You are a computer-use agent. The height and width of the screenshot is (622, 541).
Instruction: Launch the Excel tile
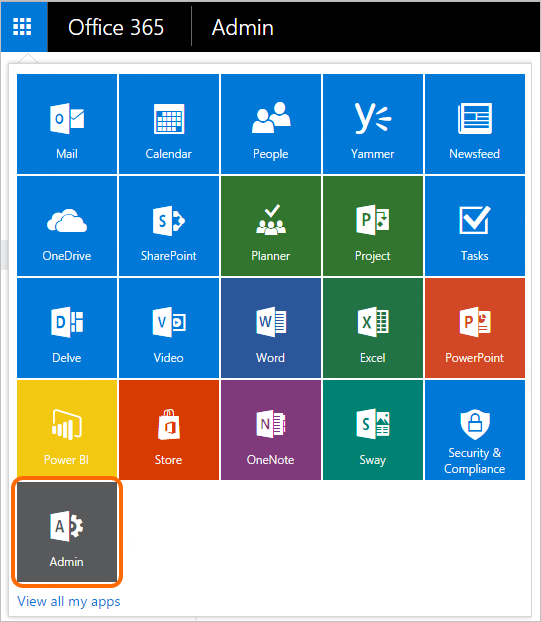point(373,328)
